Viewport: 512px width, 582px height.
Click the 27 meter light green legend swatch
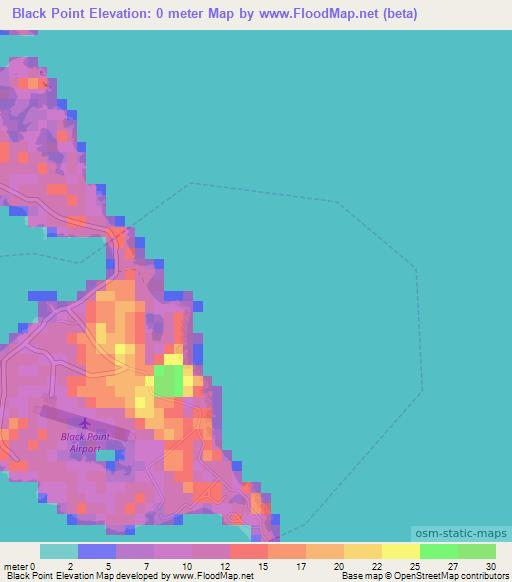tap(477, 551)
